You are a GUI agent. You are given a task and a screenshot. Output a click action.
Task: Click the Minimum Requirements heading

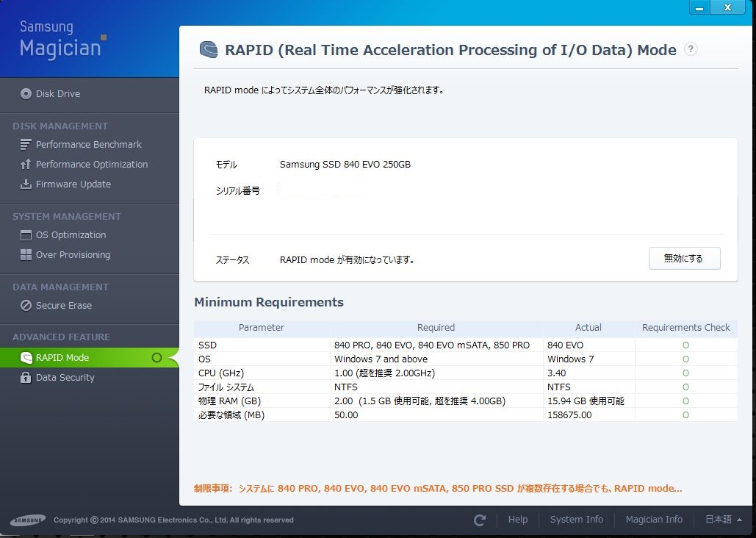click(x=269, y=302)
